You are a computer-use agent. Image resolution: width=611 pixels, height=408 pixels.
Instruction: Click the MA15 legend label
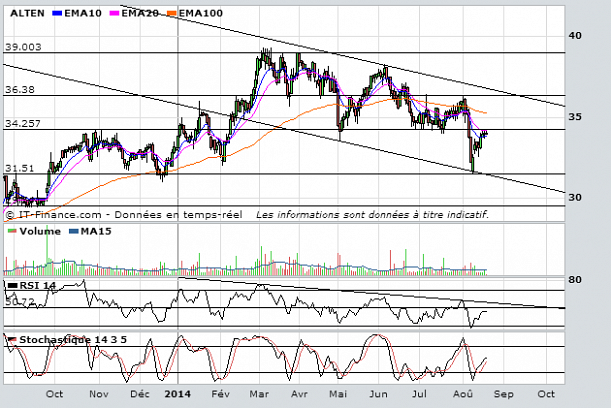[x=96, y=231]
